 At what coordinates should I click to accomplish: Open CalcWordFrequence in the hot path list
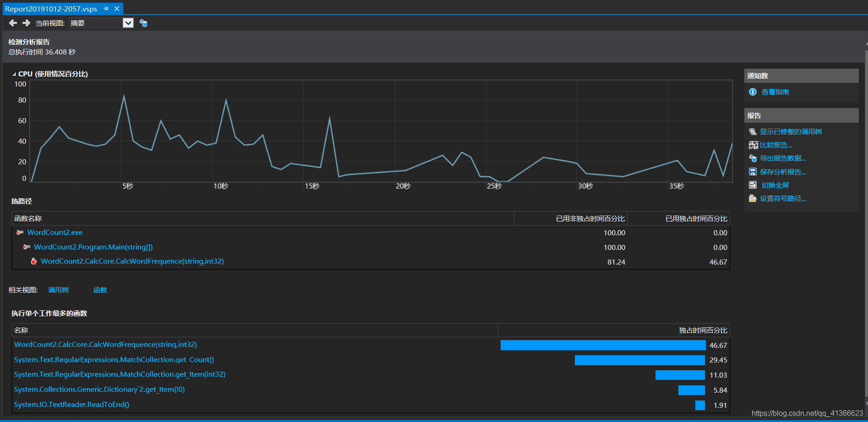click(x=132, y=261)
